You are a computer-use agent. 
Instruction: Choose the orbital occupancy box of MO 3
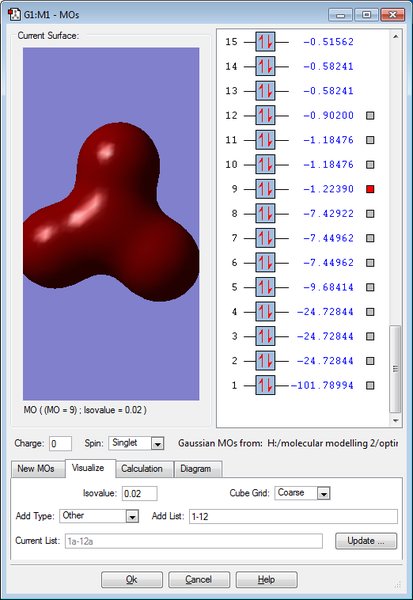[x=265, y=336]
